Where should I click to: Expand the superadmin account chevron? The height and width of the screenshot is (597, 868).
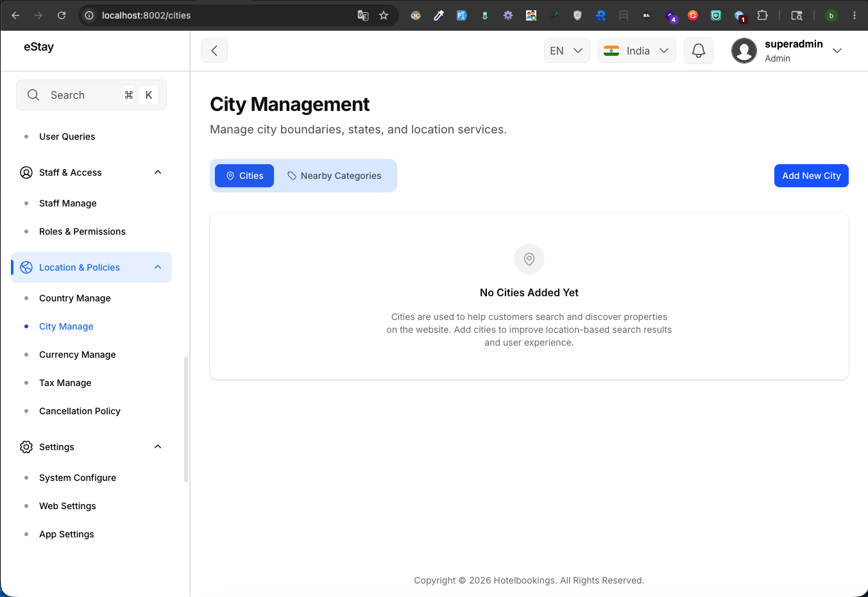tap(837, 51)
